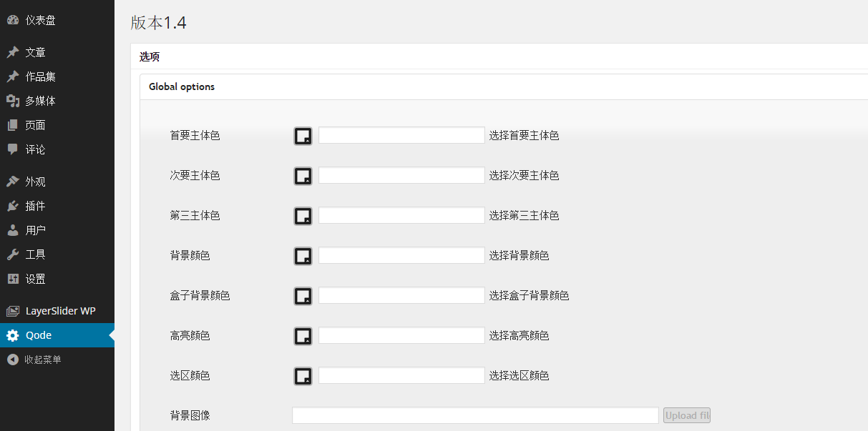The height and width of the screenshot is (431, 868).
Task: Open color picker swatch for 背景颜色
Action: (303, 256)
